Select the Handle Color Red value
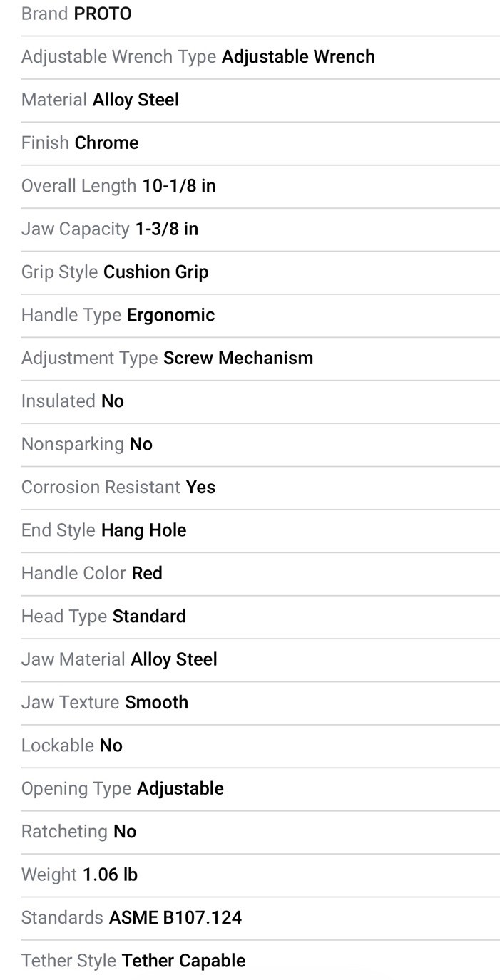 point(147,574)
